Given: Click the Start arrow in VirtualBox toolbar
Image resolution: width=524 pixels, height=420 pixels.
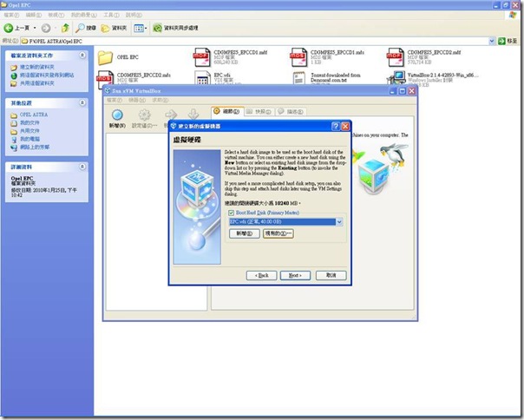Looking at the screenshot, I should pyautogui.click(x=170, y=115).
